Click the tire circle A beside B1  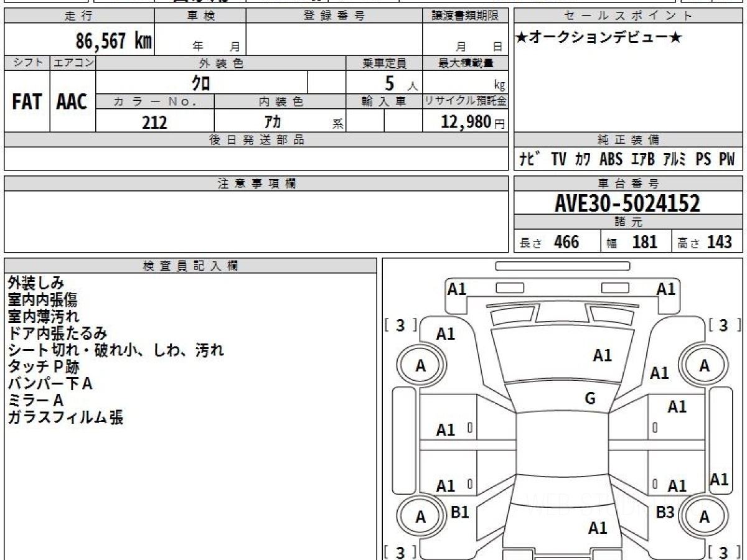pyautogui.click(x=421, y=516)
